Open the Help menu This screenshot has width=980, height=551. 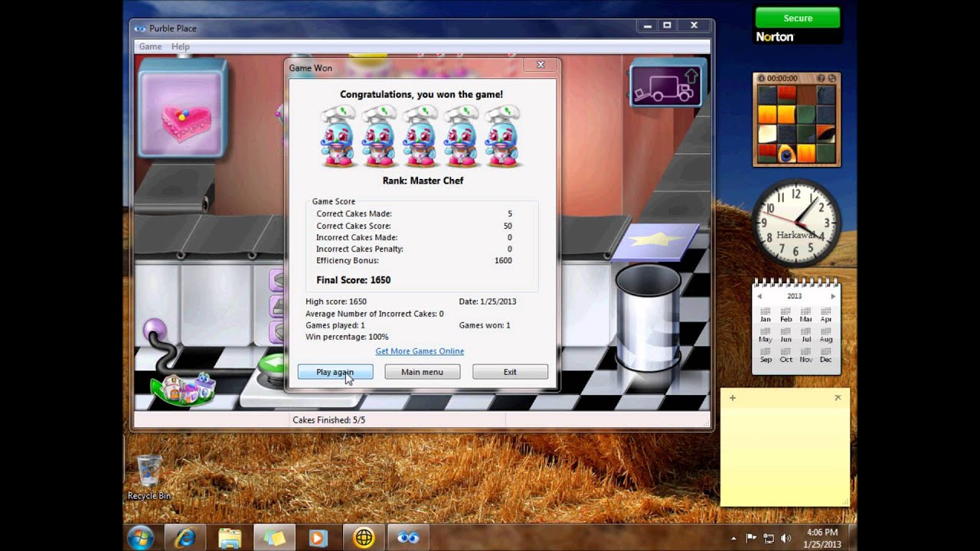(180, 47)
